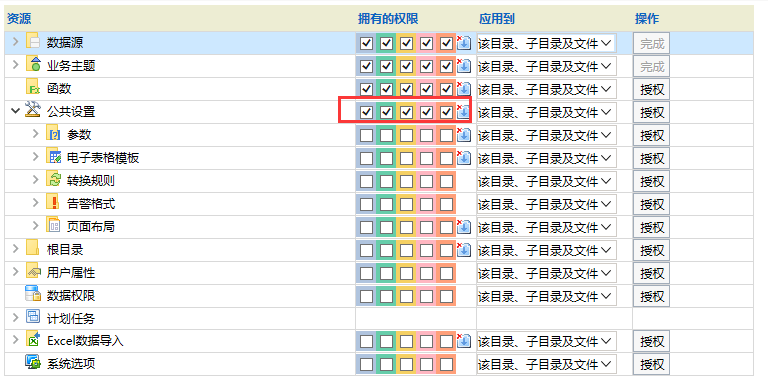Open the 应用到 dropdown for 数据权限
The width and height of the screenshot is (768, 388).
(546, 296)
